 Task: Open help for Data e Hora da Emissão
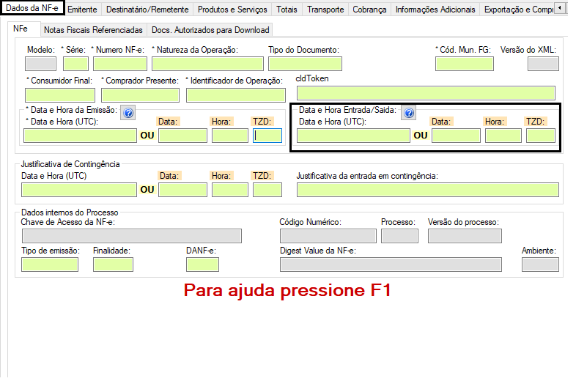pyautogui.click(x=128, y=113)
